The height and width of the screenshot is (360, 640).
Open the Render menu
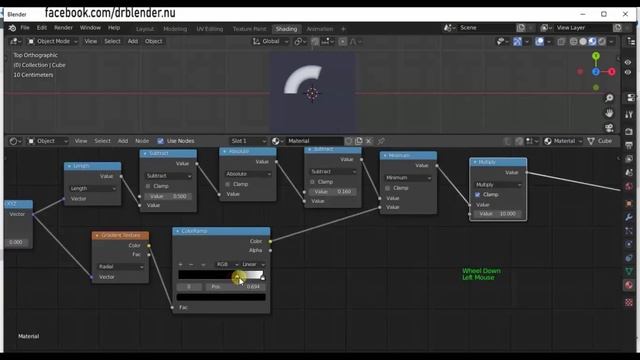(63, 28)
